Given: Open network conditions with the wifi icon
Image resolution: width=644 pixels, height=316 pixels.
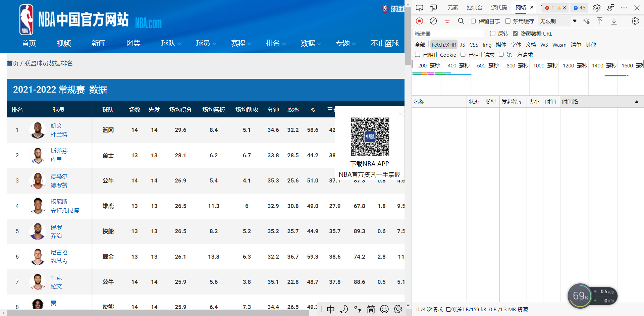Looking at the screenshot, I should [586, 21].
